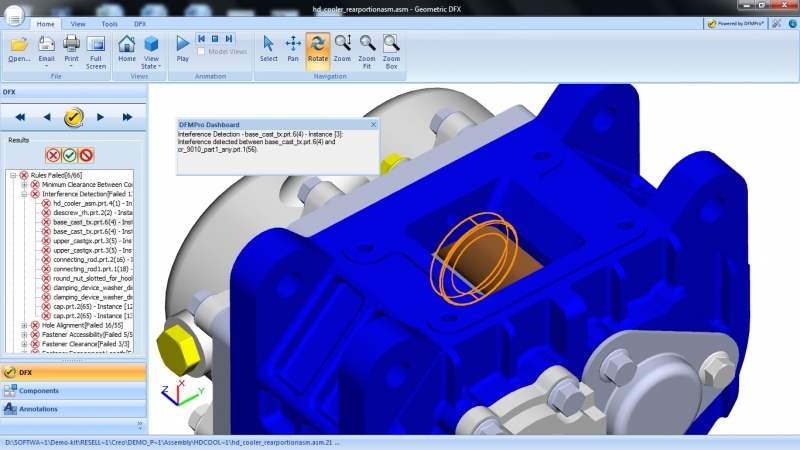Open the Full Screen view
800x450 pixels.
96,48
